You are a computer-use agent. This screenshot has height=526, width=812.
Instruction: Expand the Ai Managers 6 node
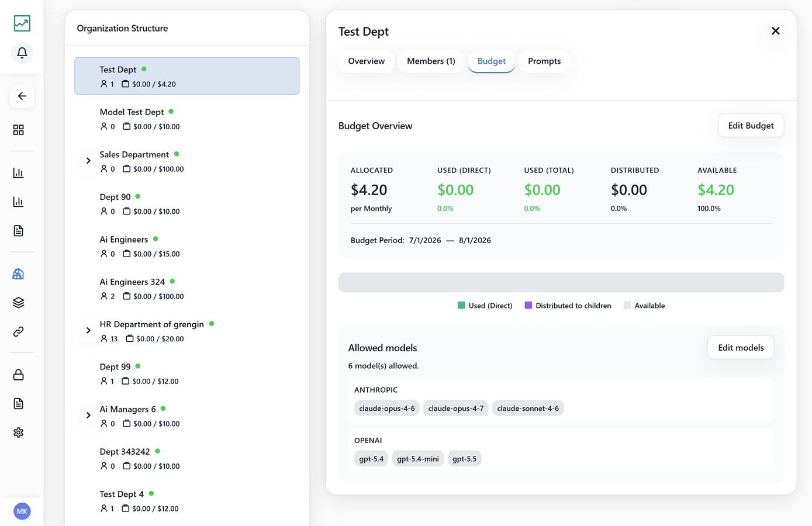coord(88,416)
